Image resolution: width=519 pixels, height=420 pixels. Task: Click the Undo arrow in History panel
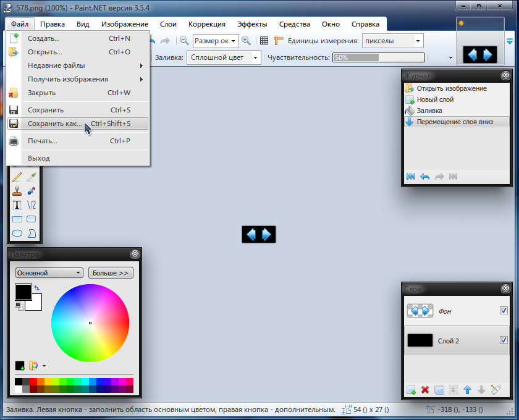[x=425, y=177]
